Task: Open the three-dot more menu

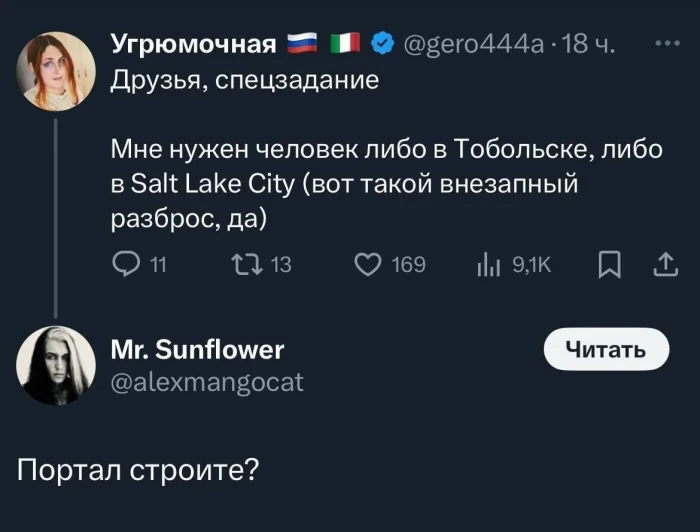Action: point(665,44)
